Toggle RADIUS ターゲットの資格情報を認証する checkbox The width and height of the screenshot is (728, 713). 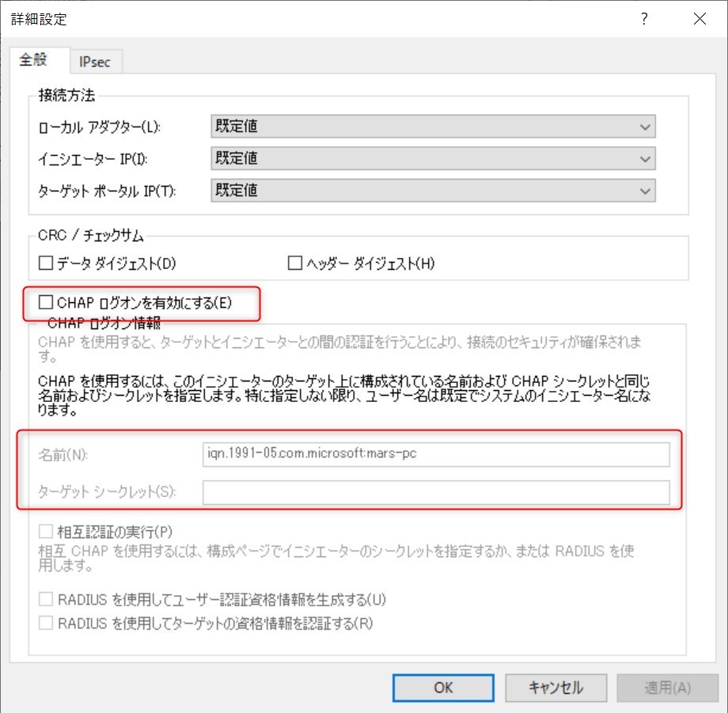coord(46,623)
